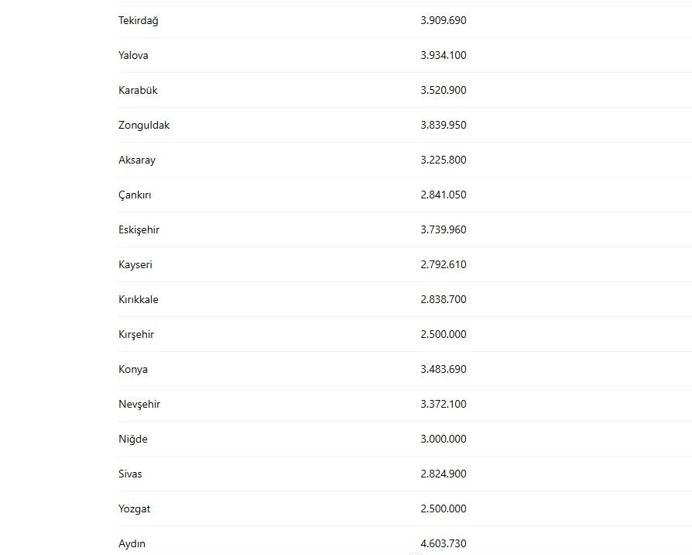Select the Karabük table cell

coord(138,90)
